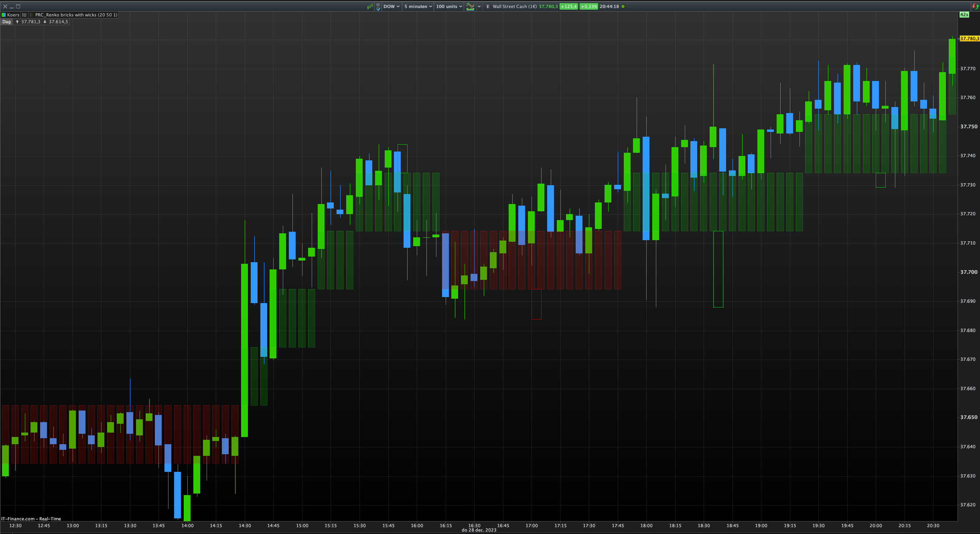This screenshot has height=534, width=980.
Task: Click the candlestick chart style icon
Action: tap(370, 6)
